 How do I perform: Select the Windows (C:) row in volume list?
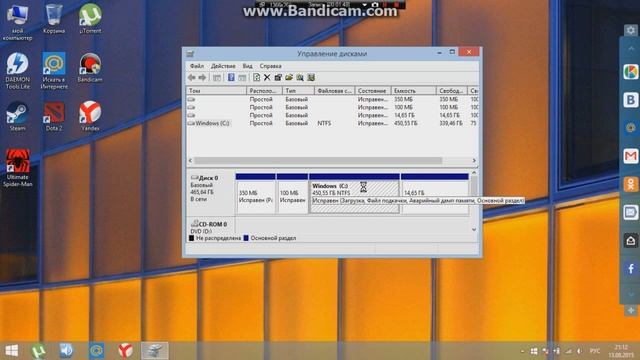coord(333,123)
